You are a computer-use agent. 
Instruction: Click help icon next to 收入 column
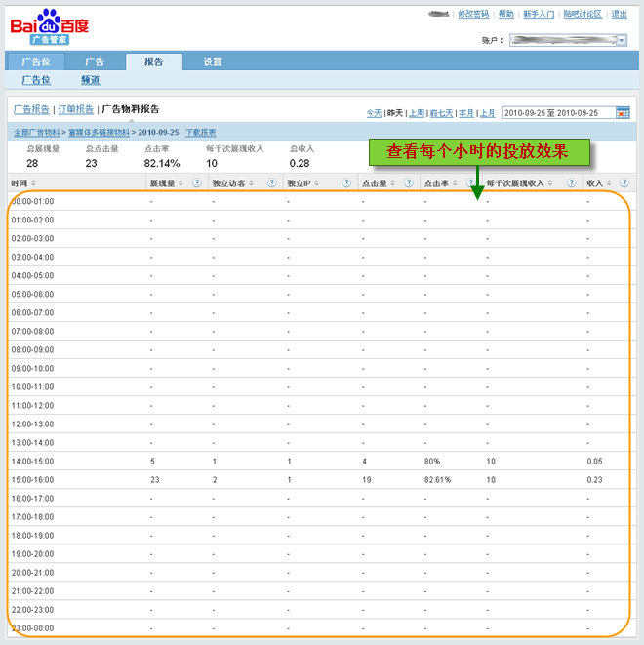(x=624, y=182)
